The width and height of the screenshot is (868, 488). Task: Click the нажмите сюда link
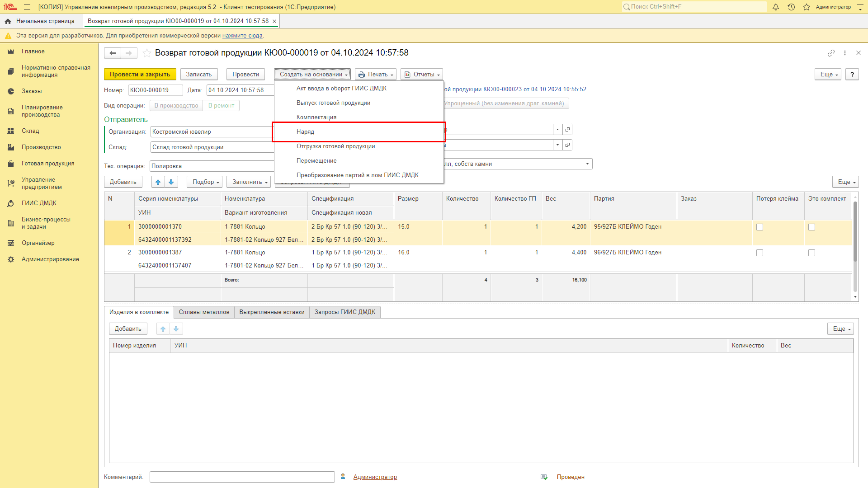[x=242, y=36]
